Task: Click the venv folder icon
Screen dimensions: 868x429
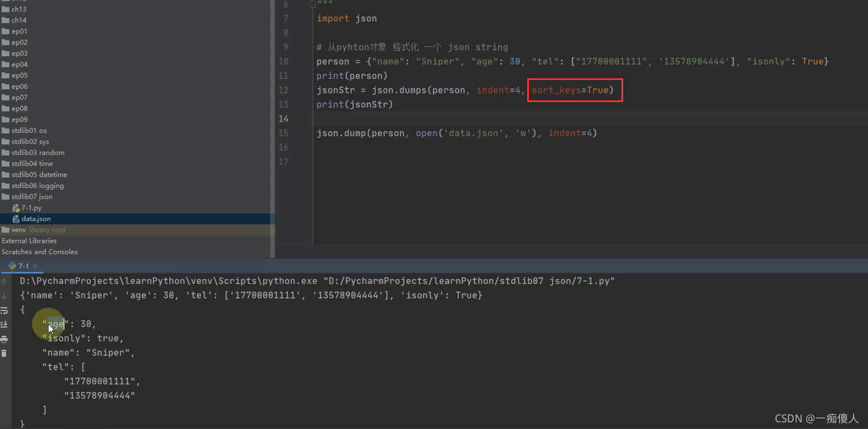Action: (x=6, y=230)
